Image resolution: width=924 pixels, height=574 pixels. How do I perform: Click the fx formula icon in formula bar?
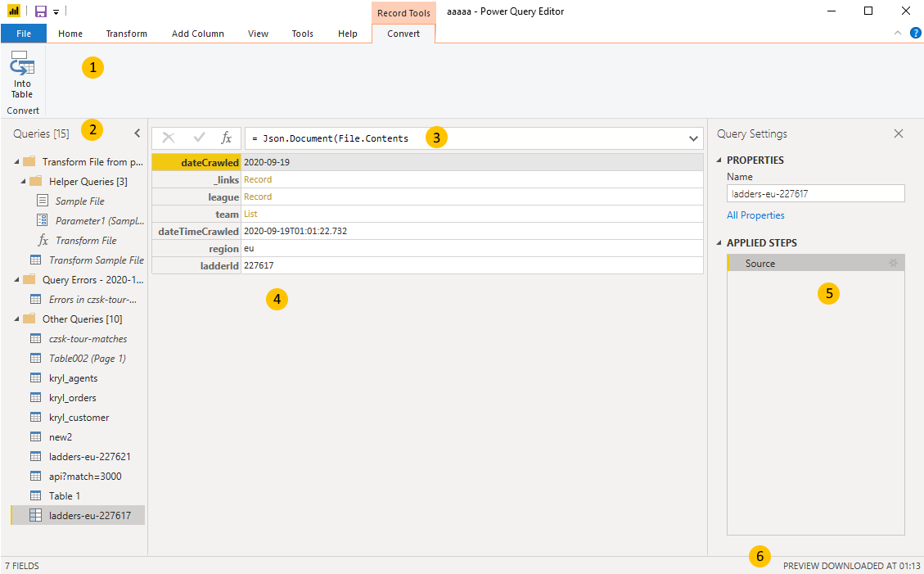(x=227, y=138)
